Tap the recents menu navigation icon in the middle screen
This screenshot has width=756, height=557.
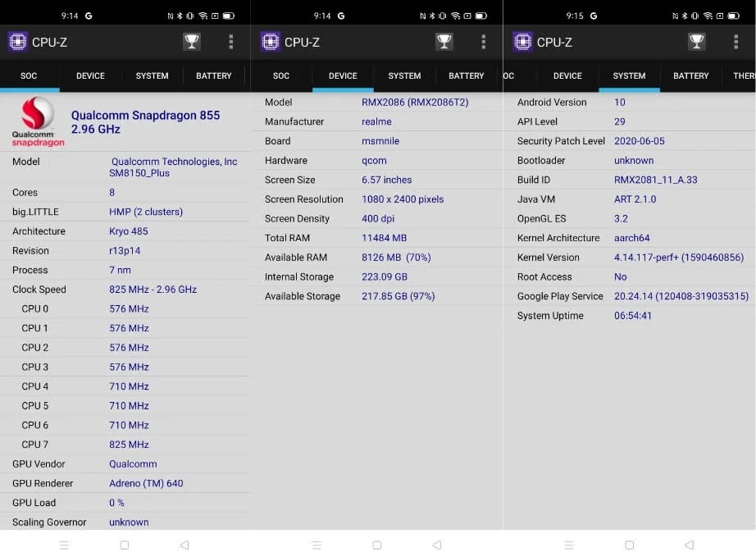coord(317,545)
